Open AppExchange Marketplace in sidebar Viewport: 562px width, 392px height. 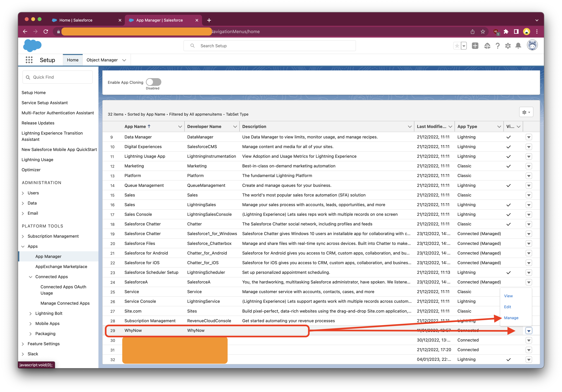point(61,266)
